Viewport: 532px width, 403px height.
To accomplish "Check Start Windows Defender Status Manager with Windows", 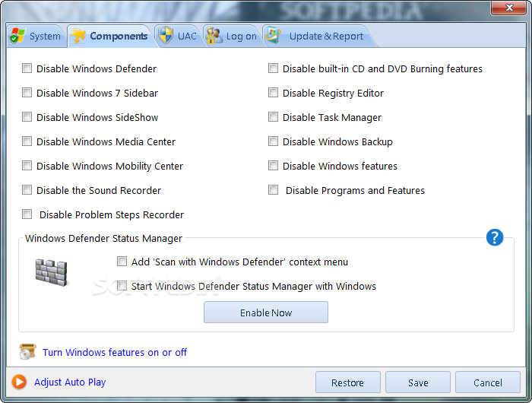I will pos(122,286).
